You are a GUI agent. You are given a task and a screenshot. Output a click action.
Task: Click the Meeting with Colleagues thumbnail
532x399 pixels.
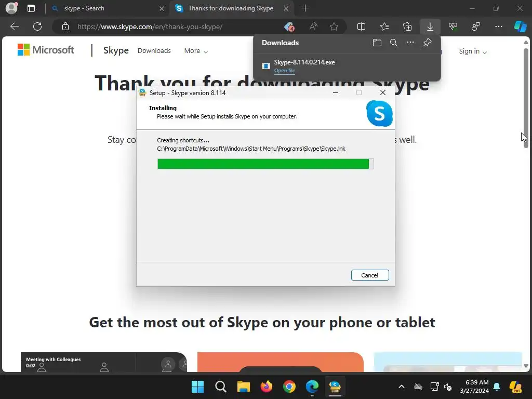pyautogui.click(x=103, y=362)
